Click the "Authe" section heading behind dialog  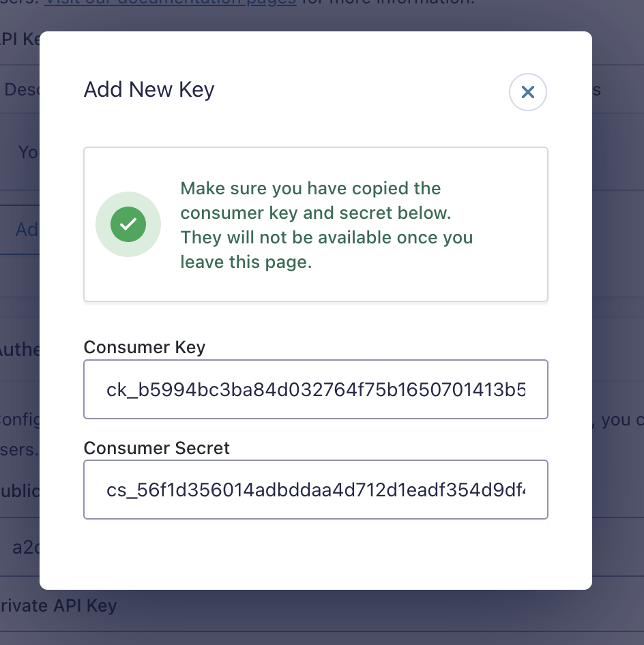click(x=20, y=350)
